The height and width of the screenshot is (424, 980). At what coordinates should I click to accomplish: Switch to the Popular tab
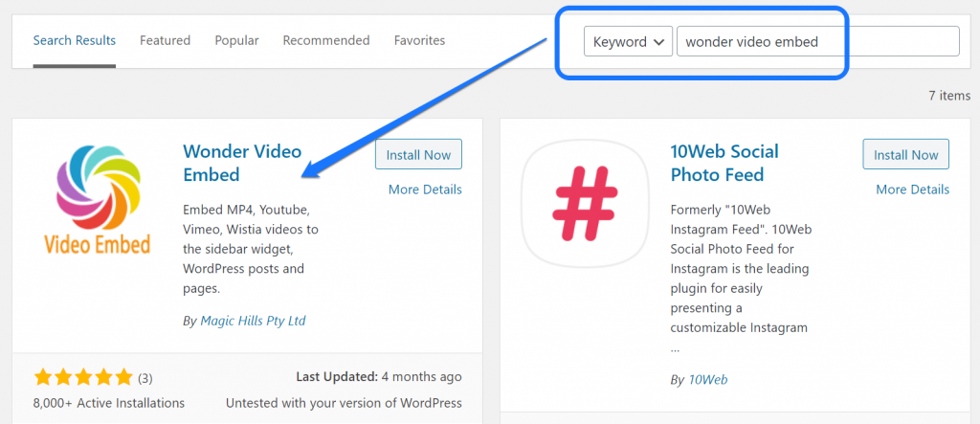(x=237, y=40)
